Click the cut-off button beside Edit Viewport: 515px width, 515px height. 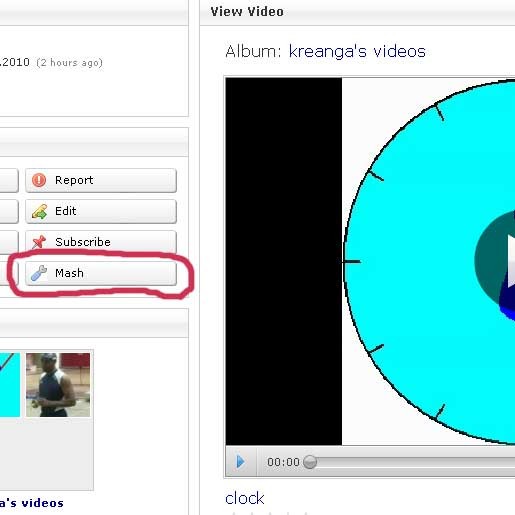[9, 211]
